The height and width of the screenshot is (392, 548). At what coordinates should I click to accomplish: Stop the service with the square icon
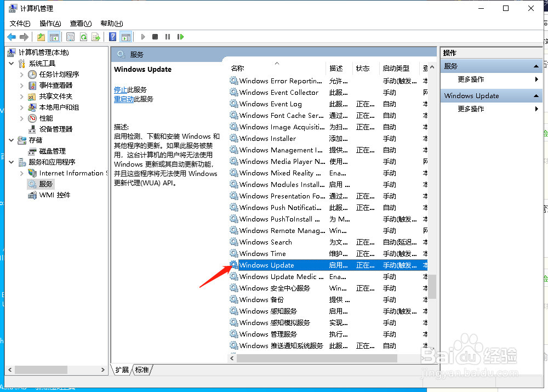154,37
